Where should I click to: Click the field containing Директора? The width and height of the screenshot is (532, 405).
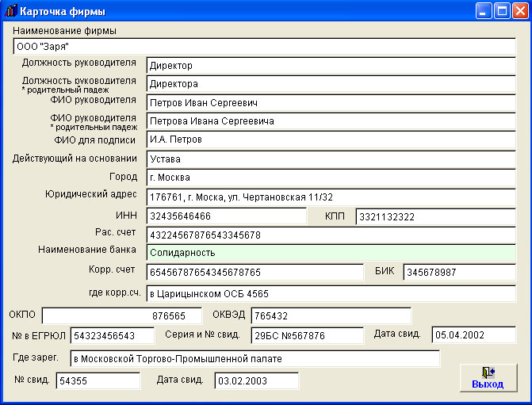(331, 84)
